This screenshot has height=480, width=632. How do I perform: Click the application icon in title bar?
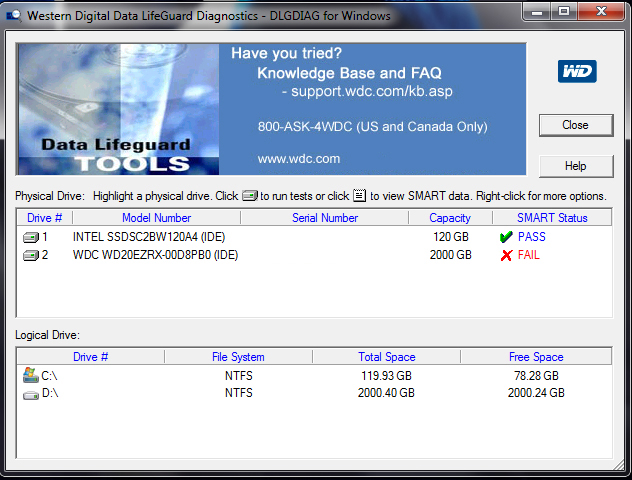point(13,15)
